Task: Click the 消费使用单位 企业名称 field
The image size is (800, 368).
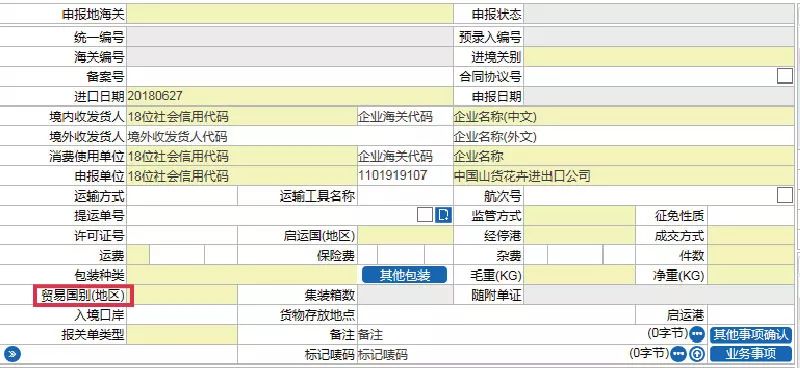Action: click(624, 156)
